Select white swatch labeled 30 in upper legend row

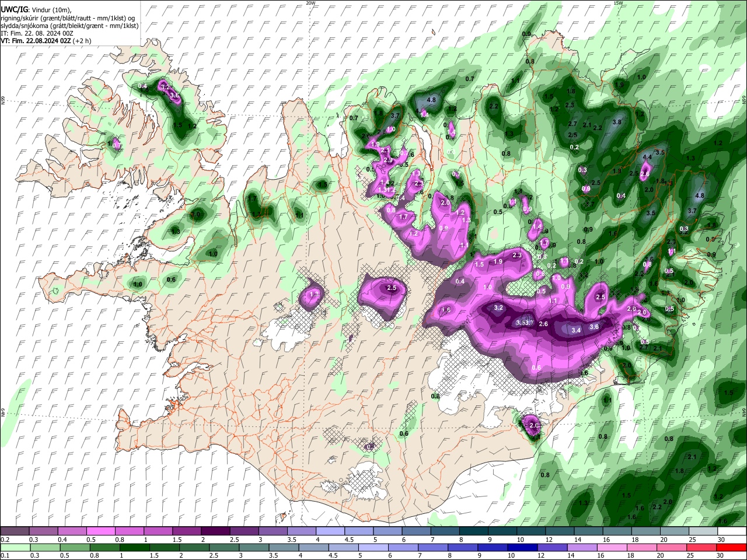click(732, 531)
